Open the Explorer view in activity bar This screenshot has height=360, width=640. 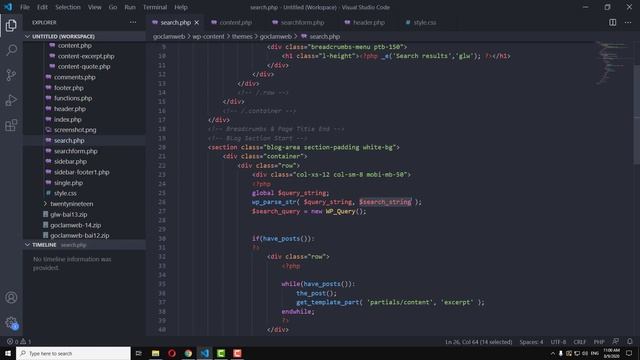pyautogui.click(x=11, y=25)
